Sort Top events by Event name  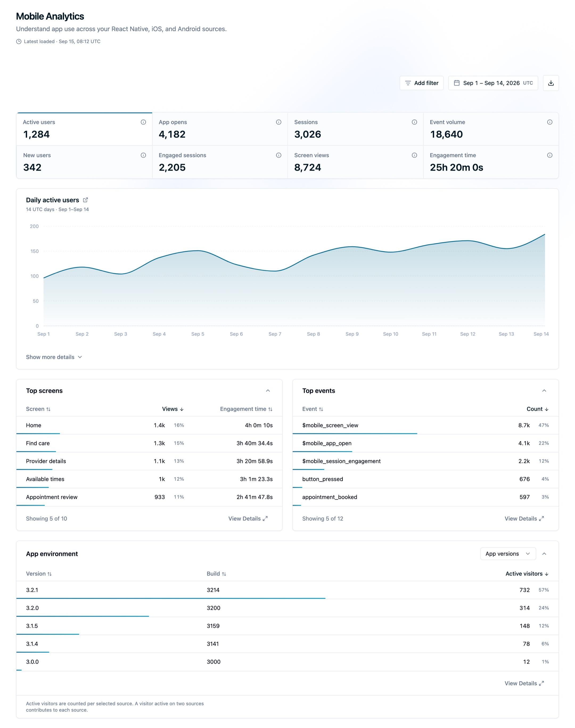click(313, 409)
